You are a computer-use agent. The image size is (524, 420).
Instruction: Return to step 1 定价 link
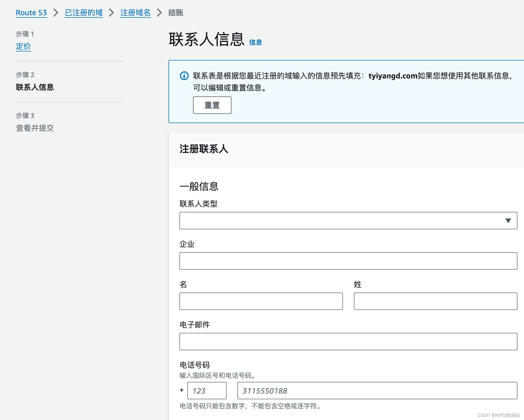tap(23, 46)
